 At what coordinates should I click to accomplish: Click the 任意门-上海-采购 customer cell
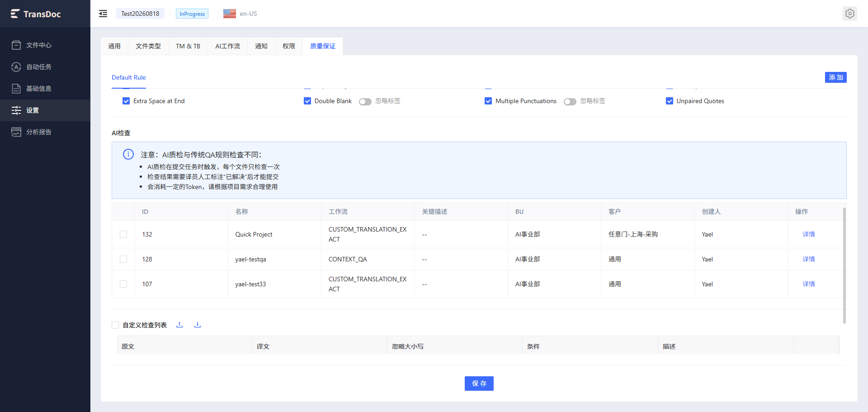click(647, 234)
